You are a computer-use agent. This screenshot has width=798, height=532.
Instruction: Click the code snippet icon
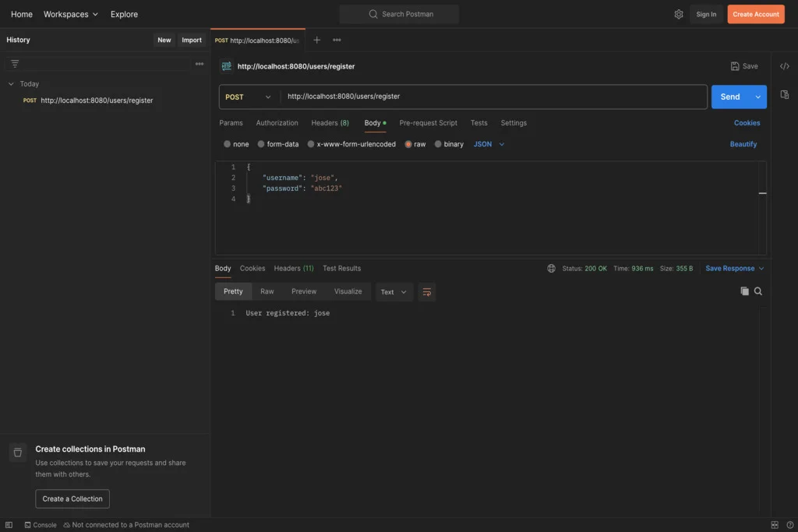tap(784, 66)
